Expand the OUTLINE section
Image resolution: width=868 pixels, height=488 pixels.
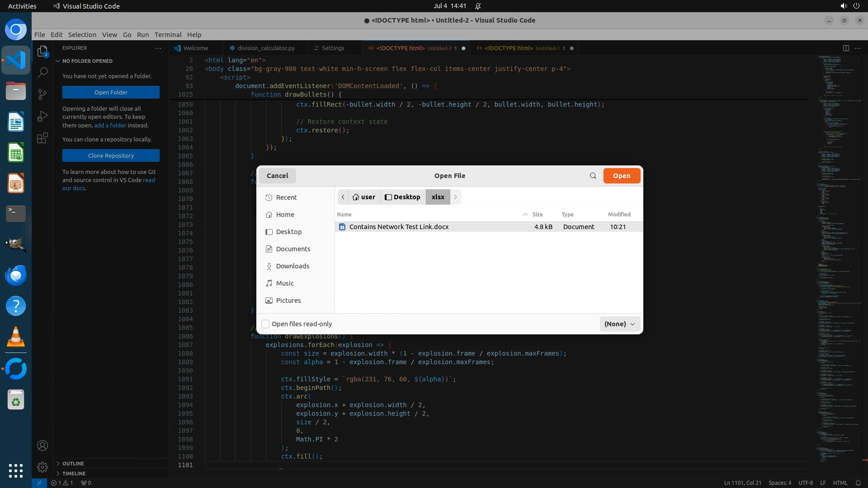[73, 464]
